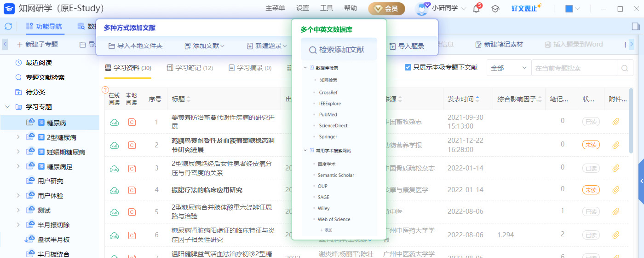Expand the 2型糖尿病 tree node
644x258 pixels.
(18, 137)
